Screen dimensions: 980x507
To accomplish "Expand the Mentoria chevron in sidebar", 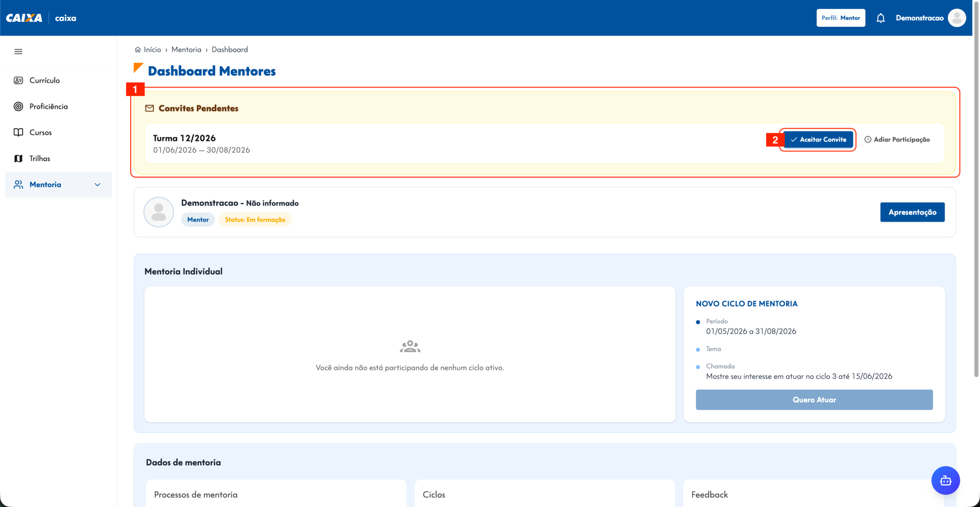I will point(98,185).
